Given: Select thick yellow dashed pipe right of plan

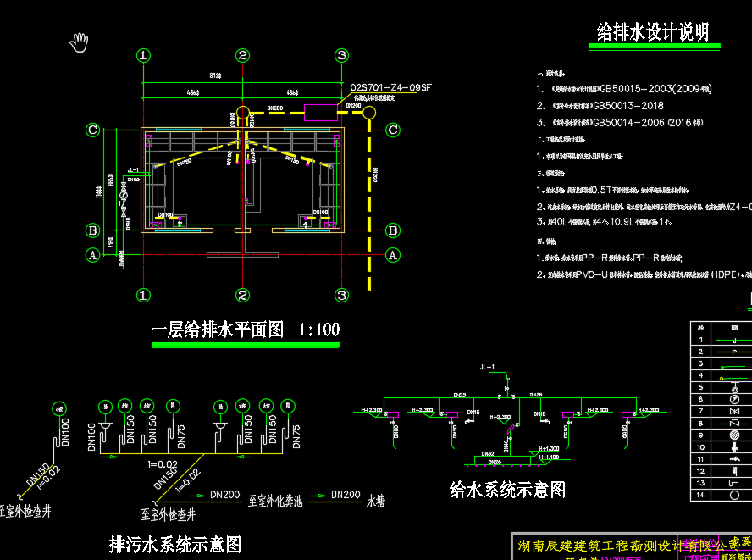Looking at the screenshot, I should (369, 204).
